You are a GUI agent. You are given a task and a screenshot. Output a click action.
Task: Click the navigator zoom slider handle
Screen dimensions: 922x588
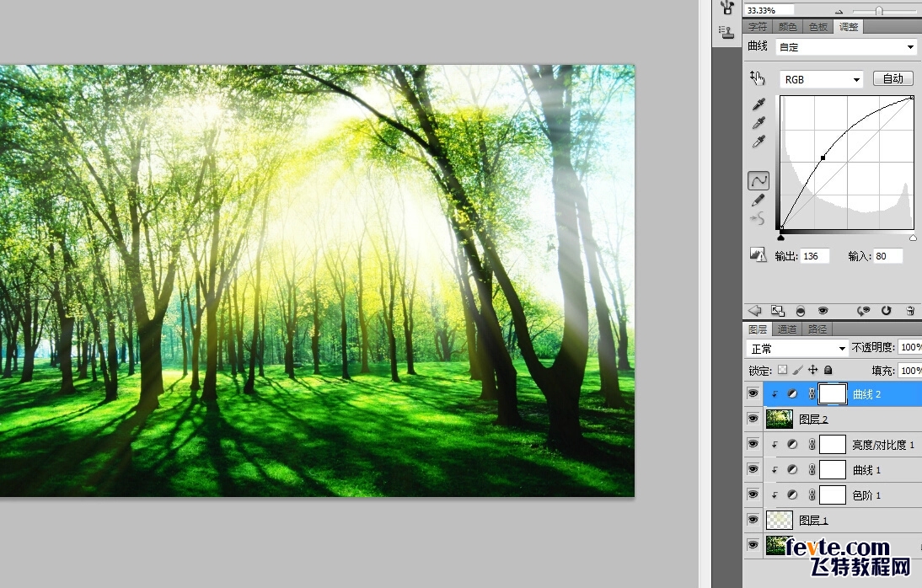point(879,11)
